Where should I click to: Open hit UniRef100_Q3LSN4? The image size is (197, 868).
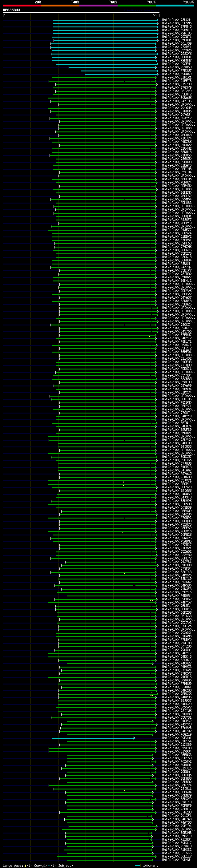177,20
